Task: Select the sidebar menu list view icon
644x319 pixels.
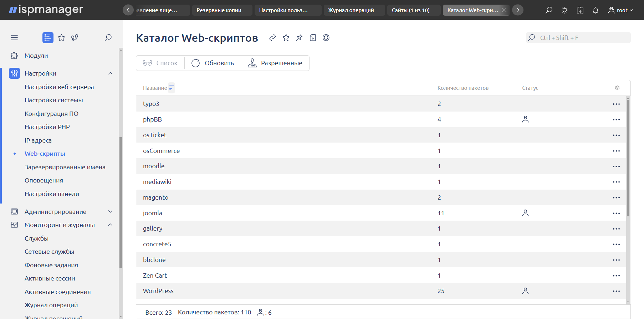Action: pyautogui.click(x=48, y=37)
